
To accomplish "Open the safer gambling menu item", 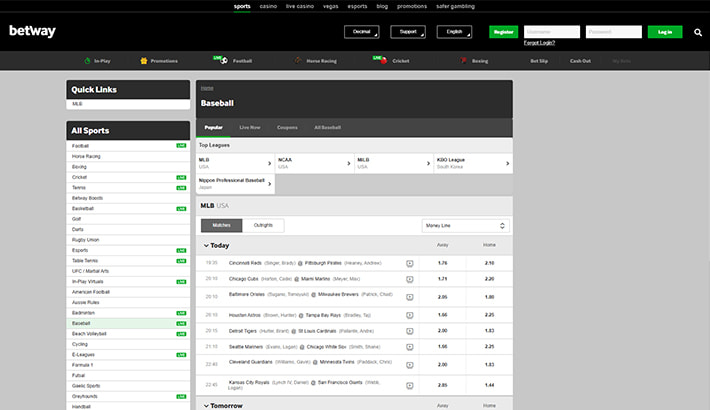I will tap(455, 6).
